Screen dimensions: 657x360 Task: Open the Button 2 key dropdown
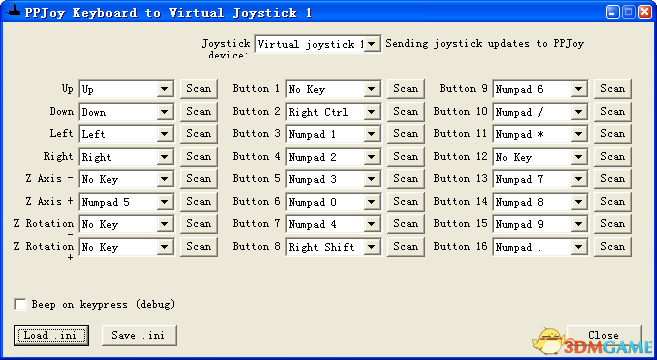pos(333,112)
